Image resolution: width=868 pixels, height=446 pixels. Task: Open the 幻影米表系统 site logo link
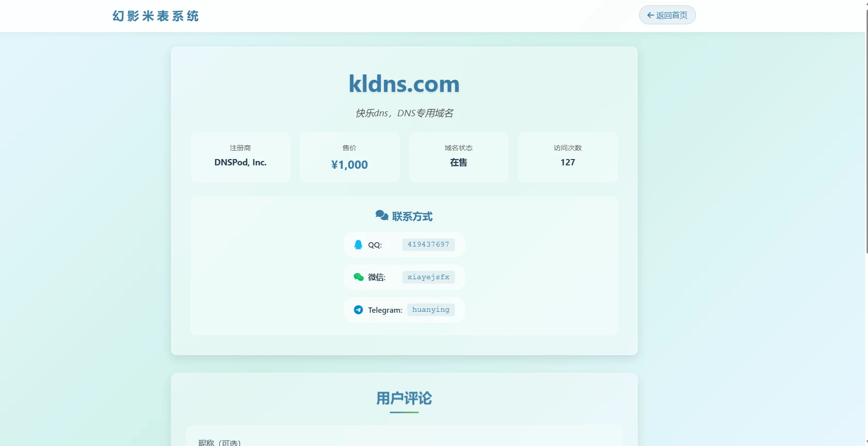(x=156, y=16)
